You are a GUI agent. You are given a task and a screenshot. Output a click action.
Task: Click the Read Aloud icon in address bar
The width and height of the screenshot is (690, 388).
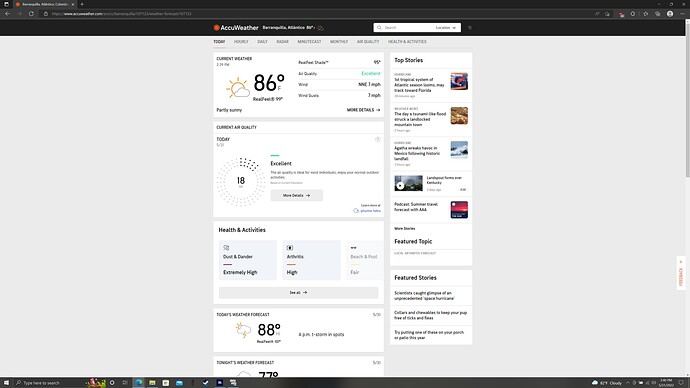tap(597, 14)
